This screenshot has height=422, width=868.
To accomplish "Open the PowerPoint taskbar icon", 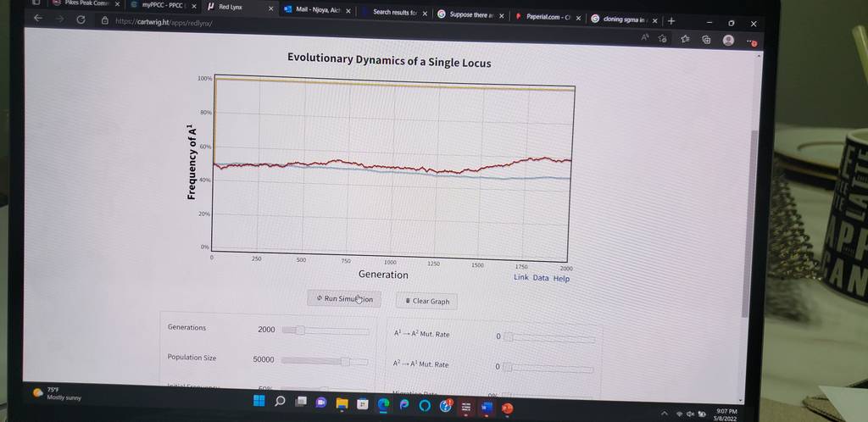I will (x=507, y=408).
